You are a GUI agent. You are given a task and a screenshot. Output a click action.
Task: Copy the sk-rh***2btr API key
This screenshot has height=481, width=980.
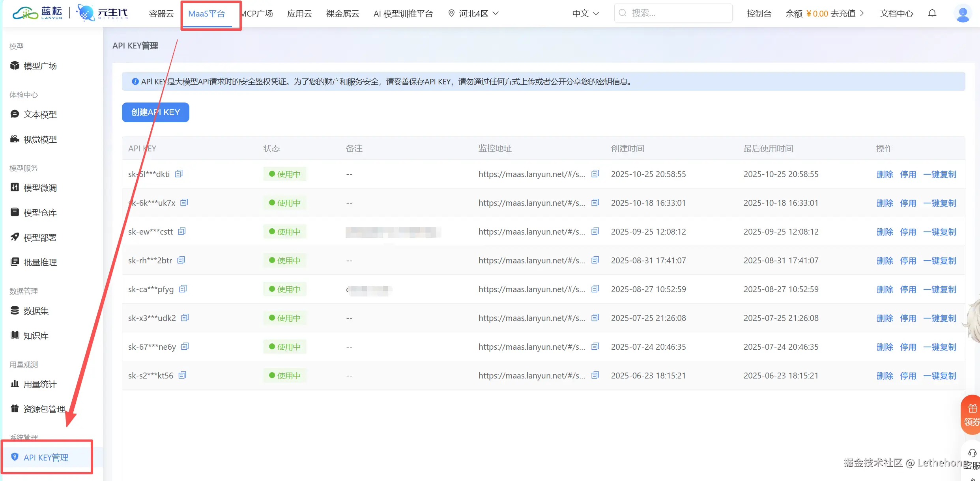[x=181, y=260]
